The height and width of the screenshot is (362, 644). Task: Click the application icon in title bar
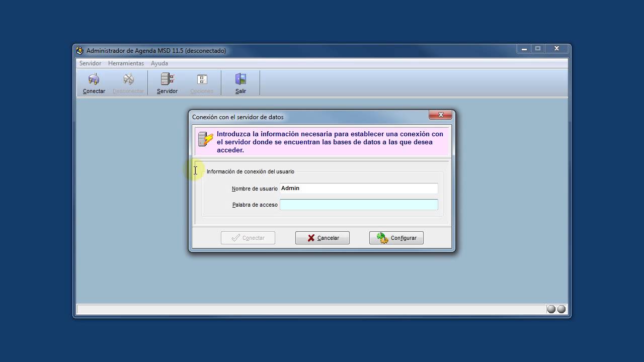(x=79, y=51)
